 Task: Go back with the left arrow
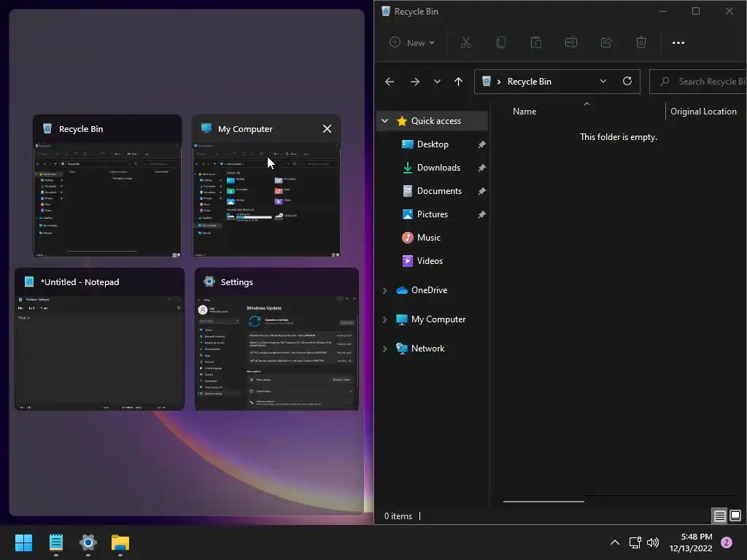[x=390, y=82]
